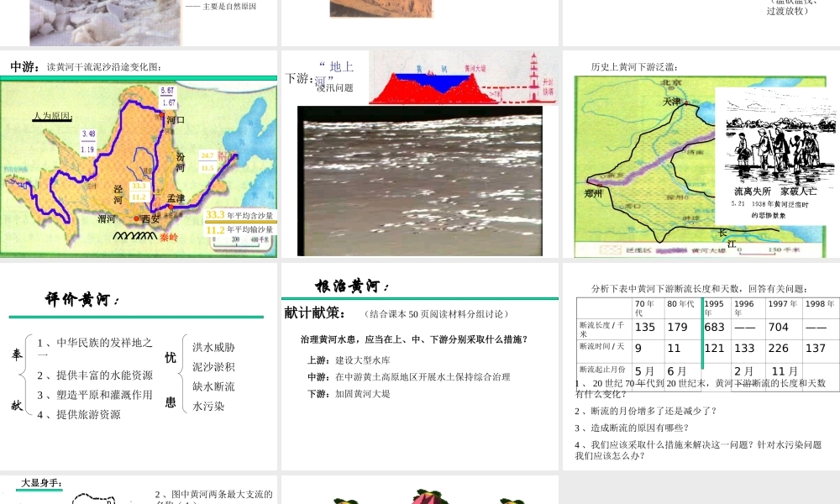Click the underlined 人为原因 label
Viewport: 840px width, 504px height.
[52, 116]
